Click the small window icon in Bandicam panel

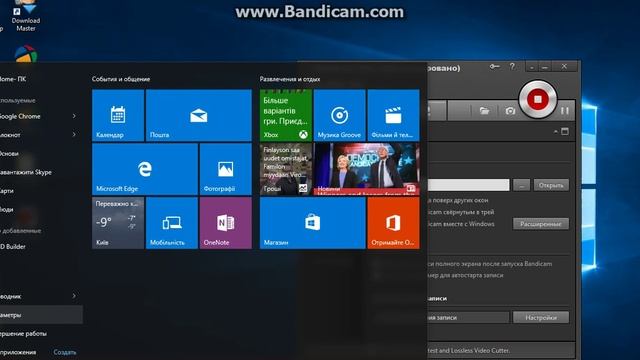point(565,131)
